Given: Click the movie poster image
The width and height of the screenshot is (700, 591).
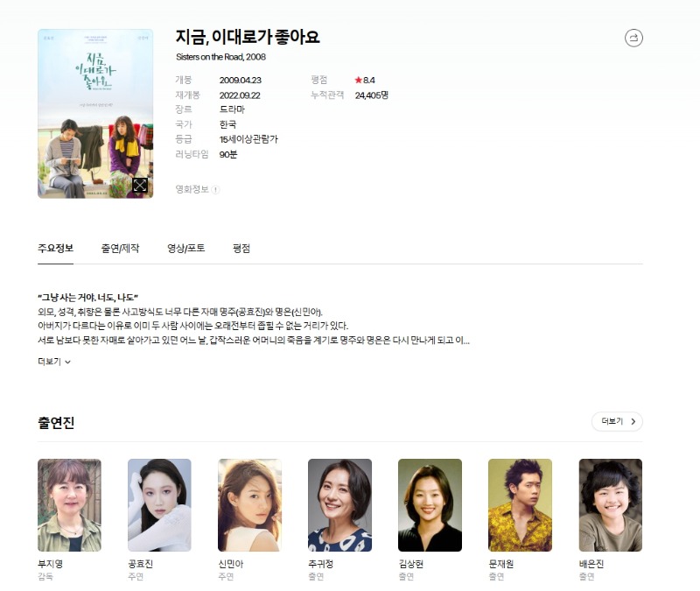Looking at the screenshot, I should (x=95, y=114).
